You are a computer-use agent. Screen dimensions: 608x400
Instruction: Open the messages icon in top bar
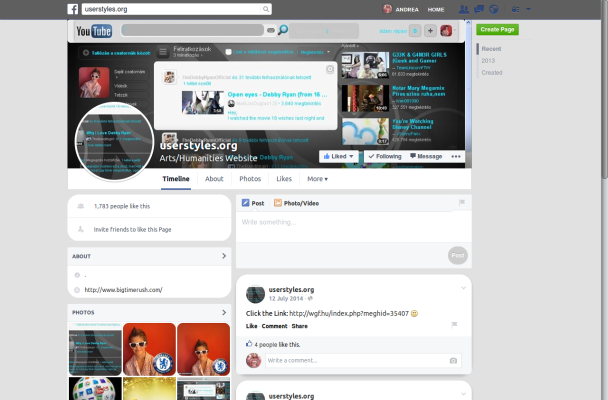pos(479,9)
